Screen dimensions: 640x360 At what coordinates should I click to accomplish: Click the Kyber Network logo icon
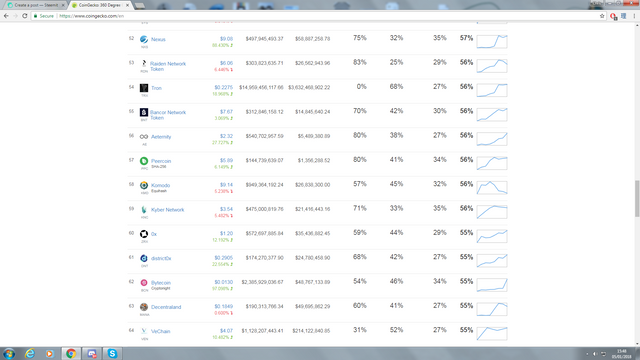point(144,209)
